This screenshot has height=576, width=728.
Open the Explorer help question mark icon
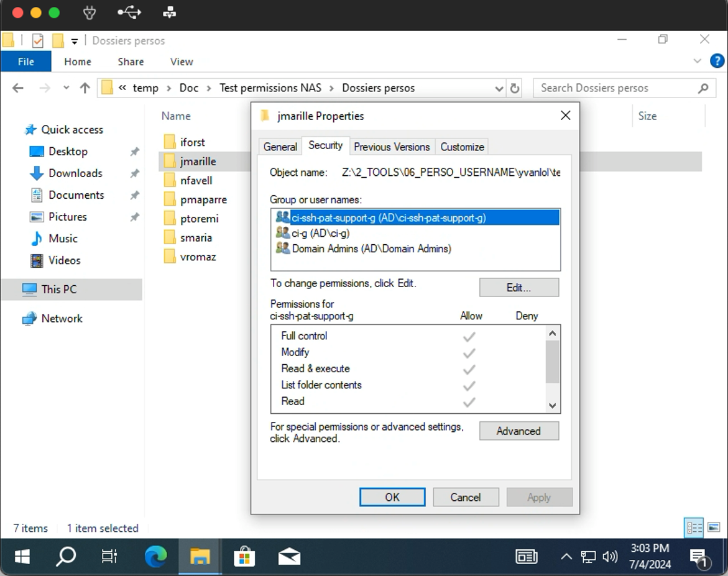coord(717,61)
